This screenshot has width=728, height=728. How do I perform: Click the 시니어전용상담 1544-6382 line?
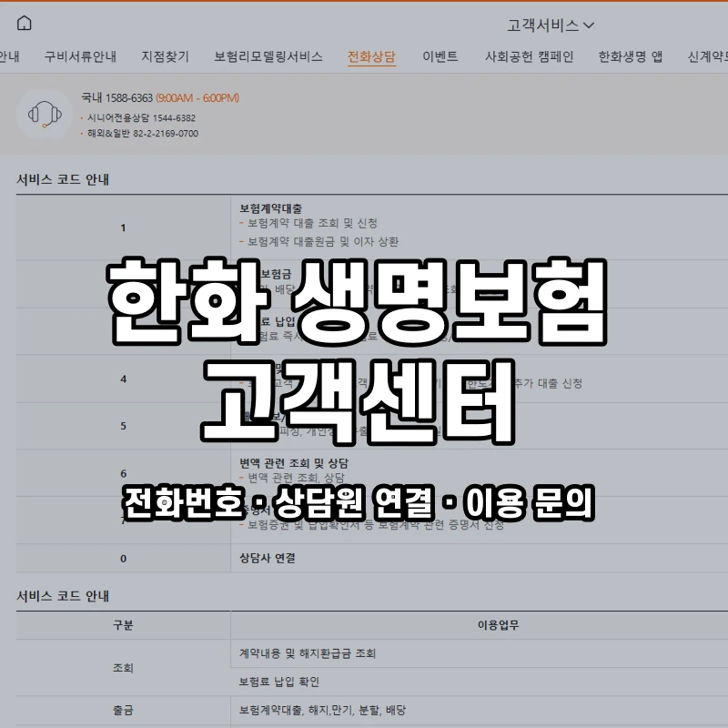point(142,118)
